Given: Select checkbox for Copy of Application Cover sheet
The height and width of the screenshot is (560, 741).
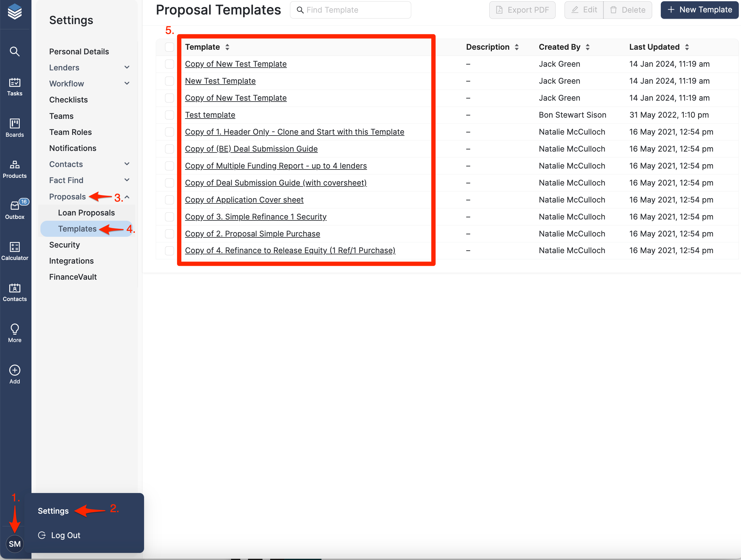Looking at the screenshot, I should pyautogui.click(x=169, y=200).
